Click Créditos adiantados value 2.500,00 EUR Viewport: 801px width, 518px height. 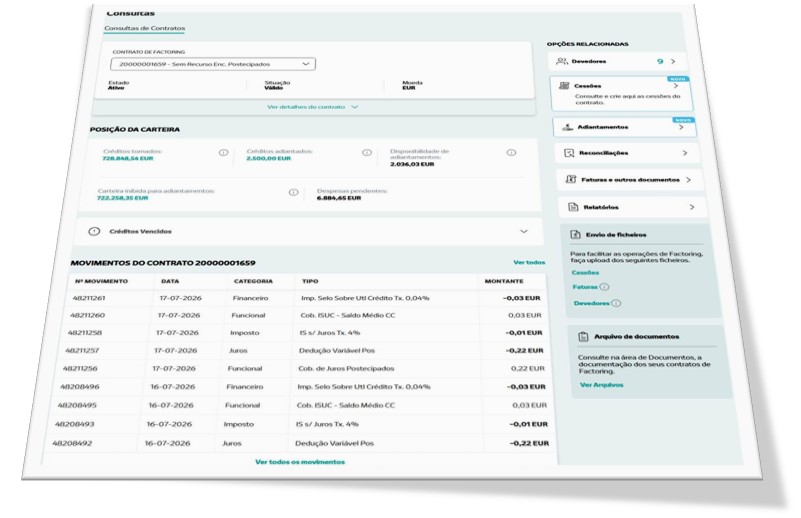269,159
